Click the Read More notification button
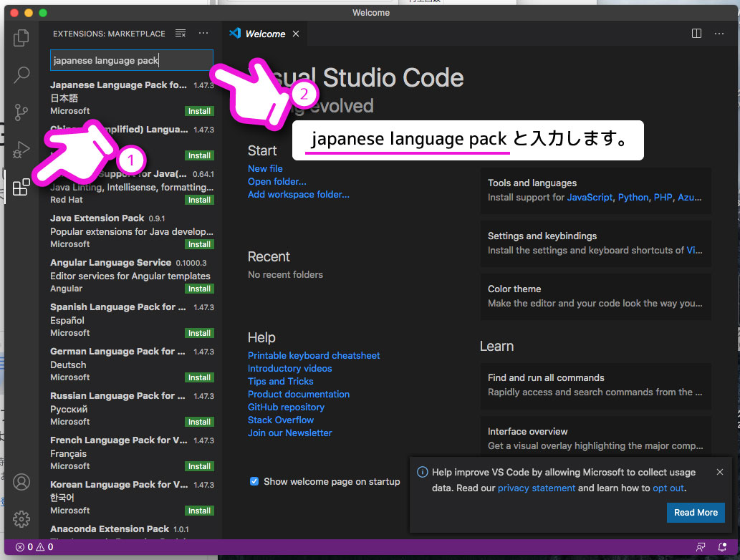740x560 pixels. tap(696, 512)
